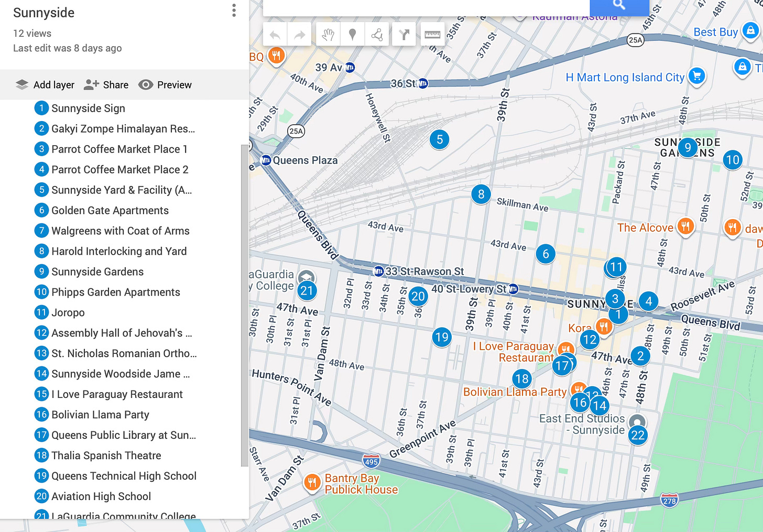Viewport: 763px width, 532px height.
Task: Click the Queens Plaza subway station icon
Action: 266,160
